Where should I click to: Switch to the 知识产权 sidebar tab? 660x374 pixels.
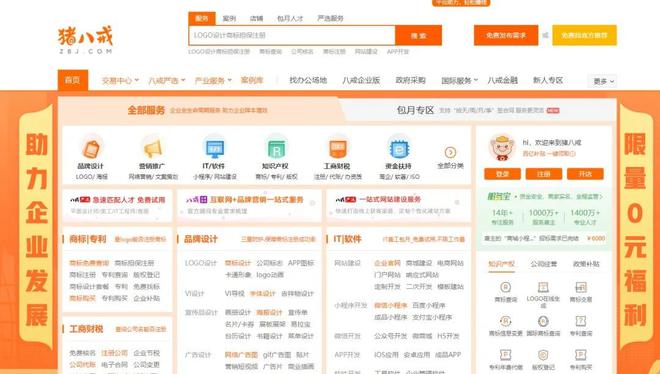[501, 264]
